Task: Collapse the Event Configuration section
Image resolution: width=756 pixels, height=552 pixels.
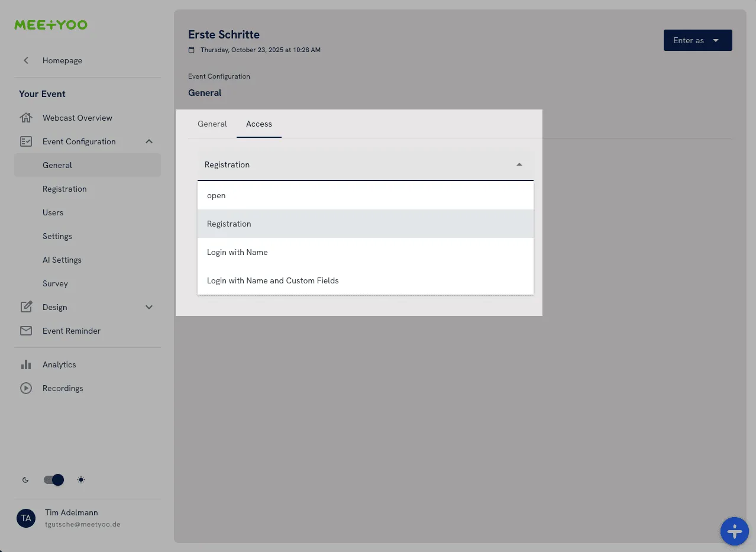Action: (149, 141)
